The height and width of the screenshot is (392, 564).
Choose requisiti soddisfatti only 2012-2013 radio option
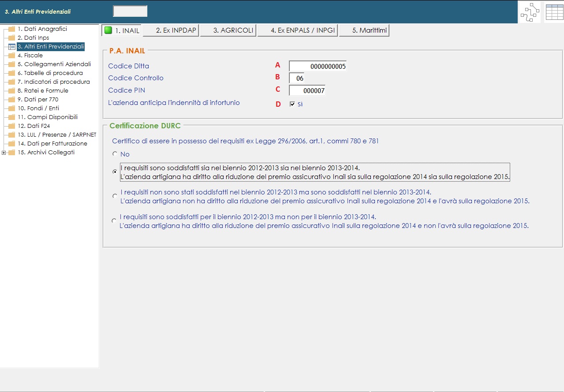click(115, 221)
